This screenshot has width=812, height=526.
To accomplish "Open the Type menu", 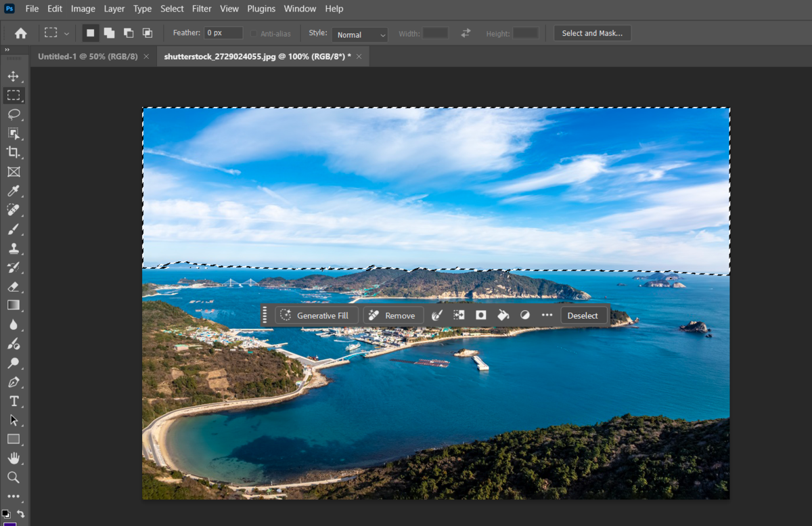I will click(143, 9).
